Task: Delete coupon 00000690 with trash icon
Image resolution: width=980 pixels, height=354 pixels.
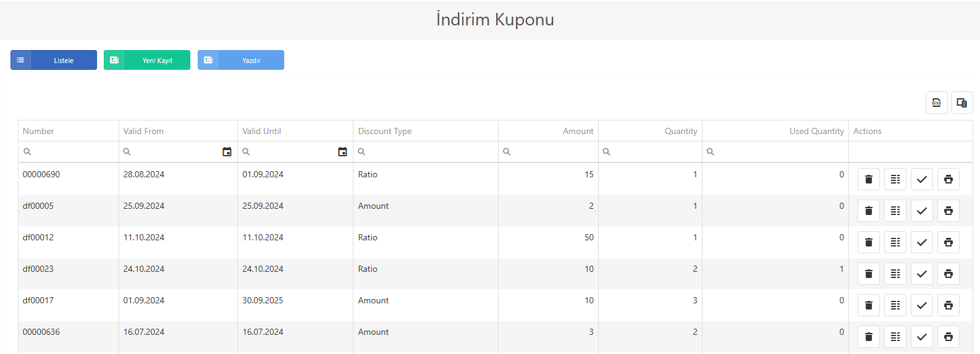Action: tap(869, 179)
